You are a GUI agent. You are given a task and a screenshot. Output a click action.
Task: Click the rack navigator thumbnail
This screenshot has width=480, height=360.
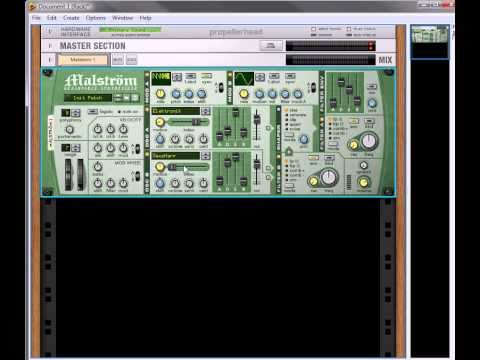coord(429,41)
